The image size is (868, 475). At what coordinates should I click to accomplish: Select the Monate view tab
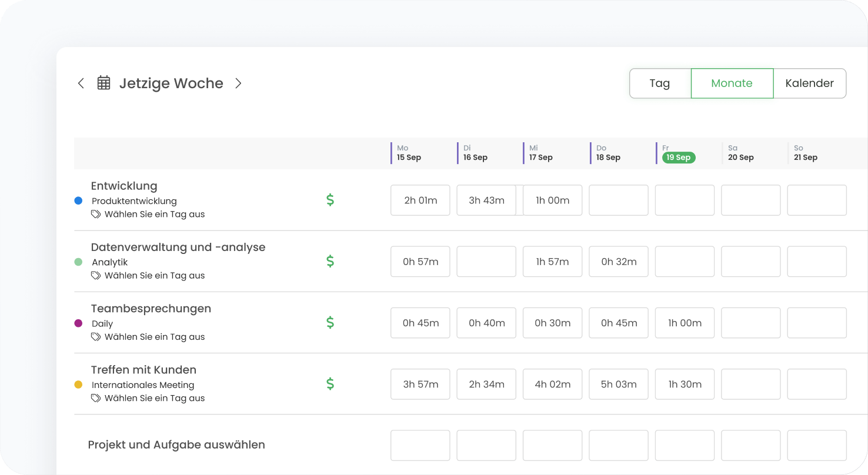[x=732, y=83]
